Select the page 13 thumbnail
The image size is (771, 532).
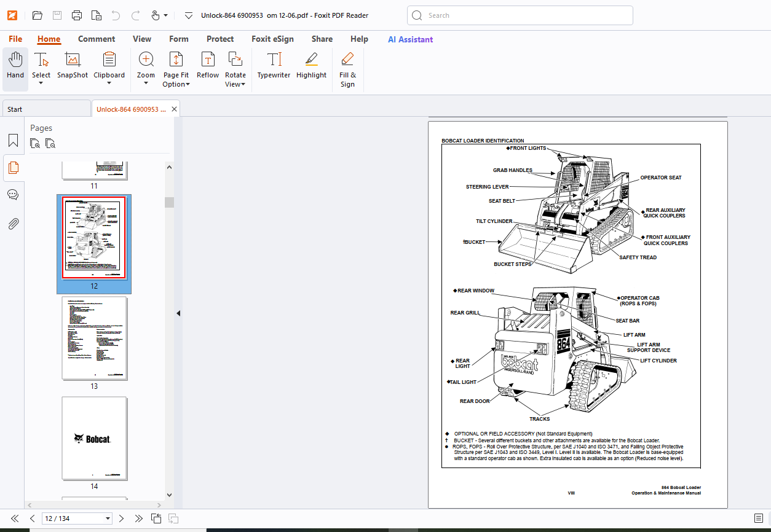click(94, 338)
